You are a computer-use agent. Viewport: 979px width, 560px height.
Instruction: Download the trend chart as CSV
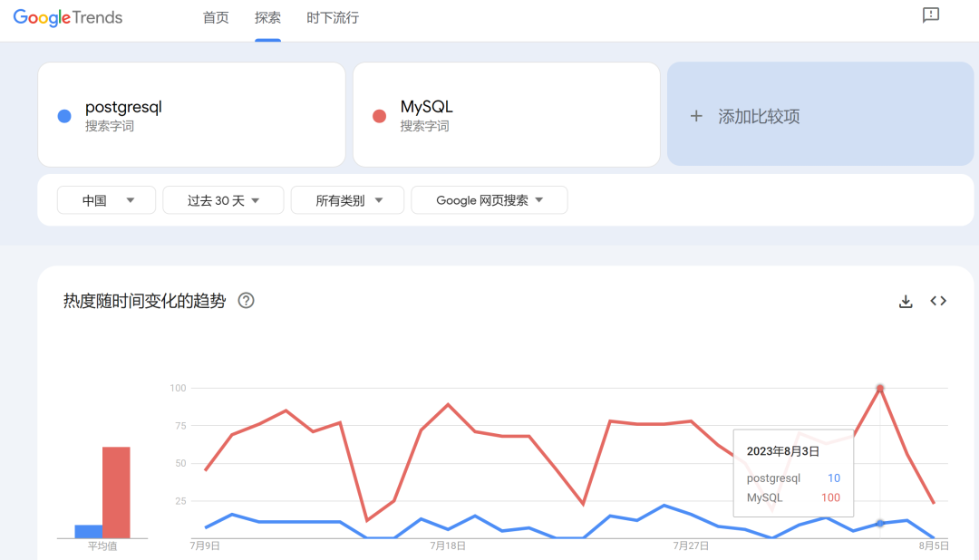906,302
